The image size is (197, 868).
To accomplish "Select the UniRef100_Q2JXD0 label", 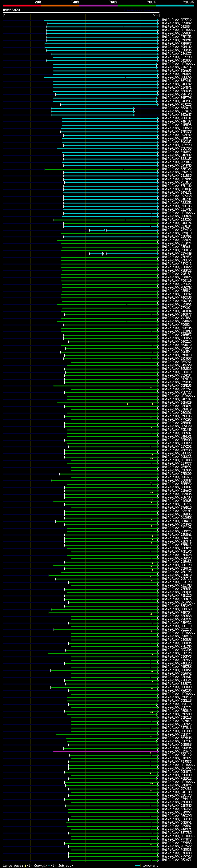I will click(x=176, y=220).
